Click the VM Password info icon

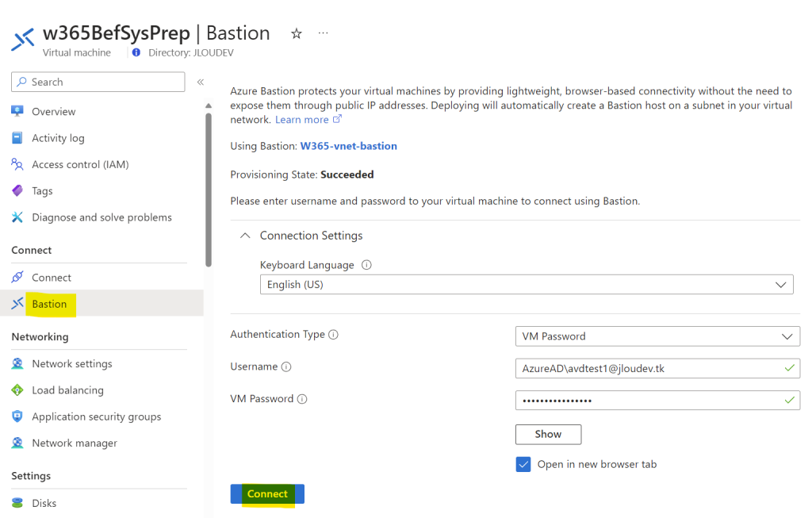click(302, 399)
